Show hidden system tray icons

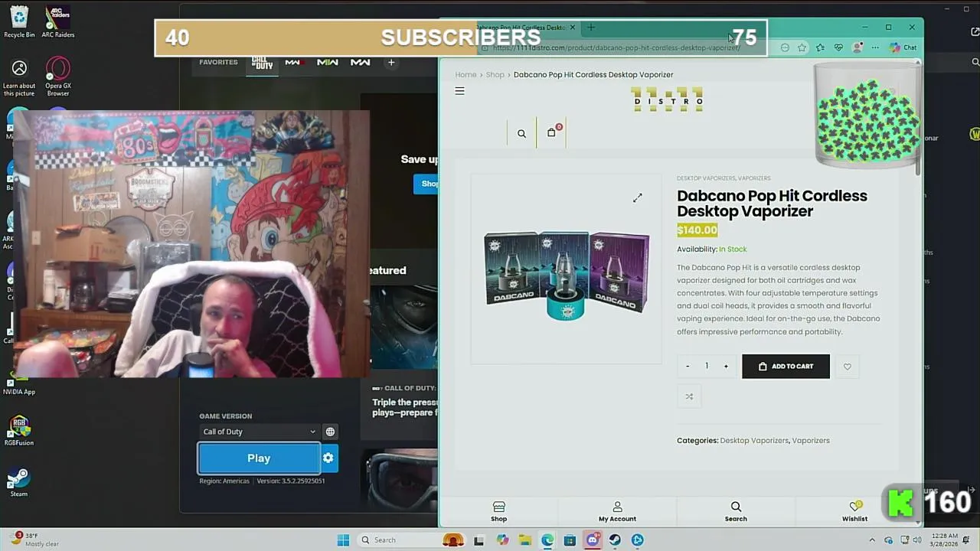(x=871, y=540)
